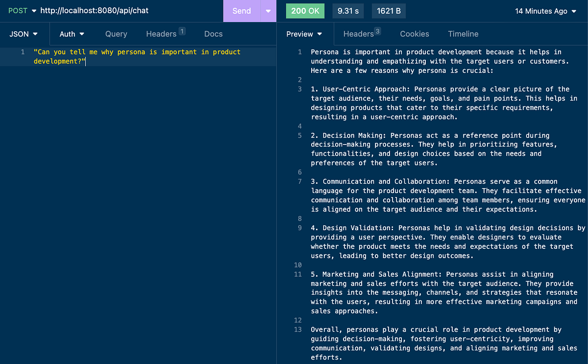Click the 1621 B response size badge

(389, 11)
